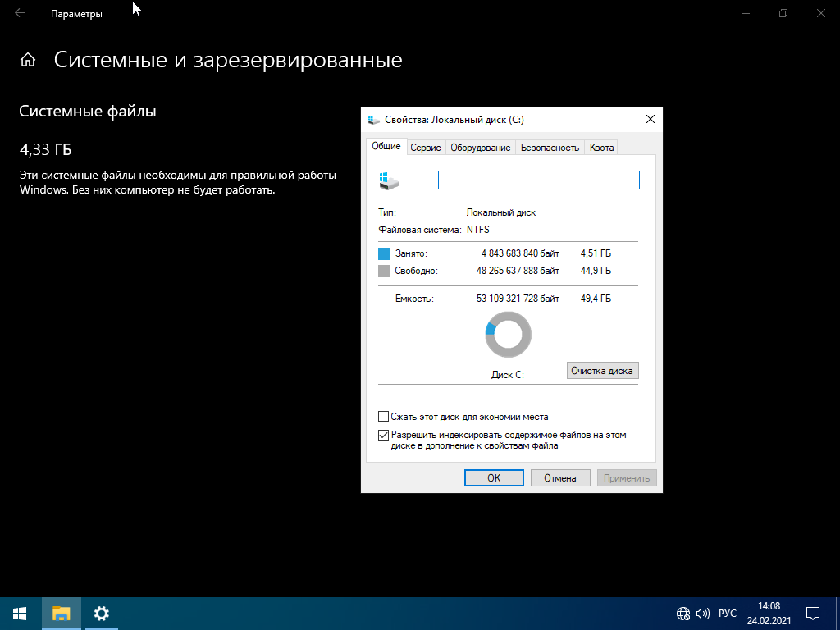This screenshot has height=630, width=840.
Task: Open the Оборудование tab
Action: (x=480, y=148)
